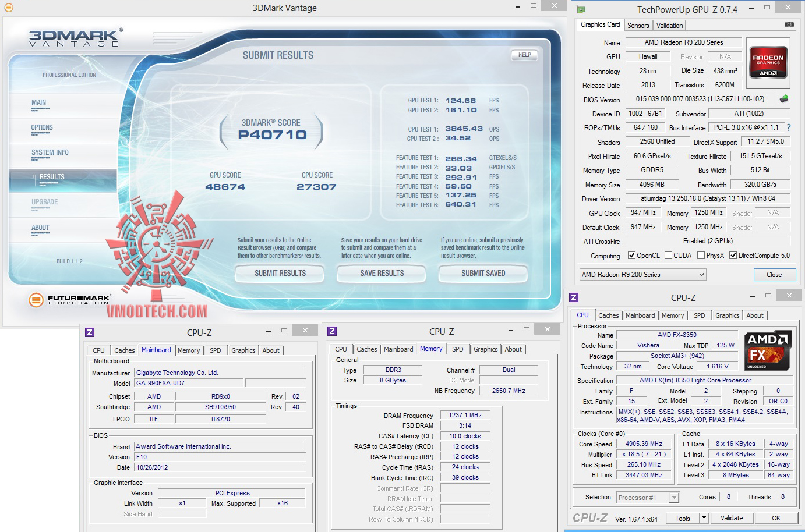Screen dimensions: 805x532
Task: Click the orange 3DMark Vantage title bar icon
Action: [9, 8]
